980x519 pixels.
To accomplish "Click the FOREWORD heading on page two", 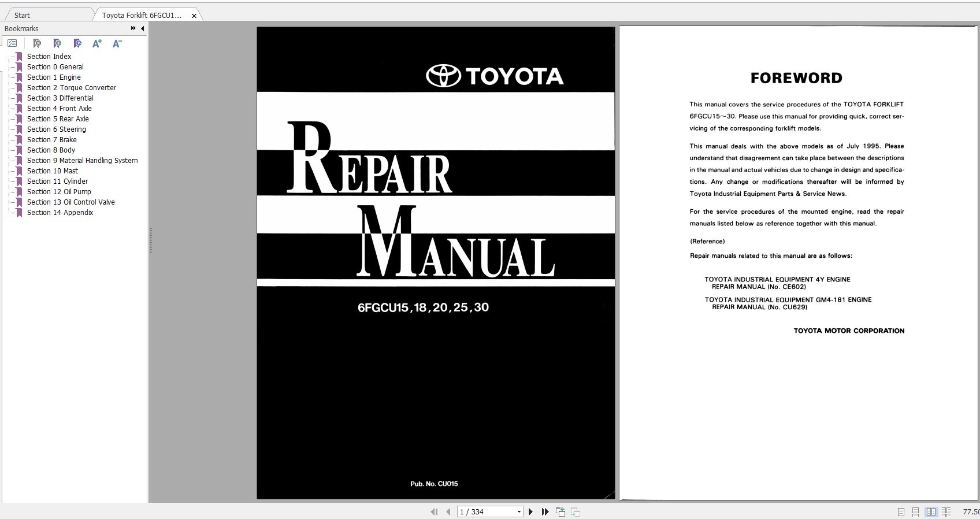I will 796,78.
